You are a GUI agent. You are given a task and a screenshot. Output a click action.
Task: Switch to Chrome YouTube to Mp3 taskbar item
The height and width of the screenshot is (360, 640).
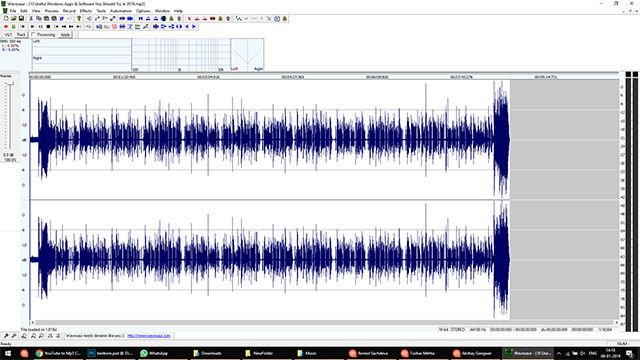coord(58,353)
